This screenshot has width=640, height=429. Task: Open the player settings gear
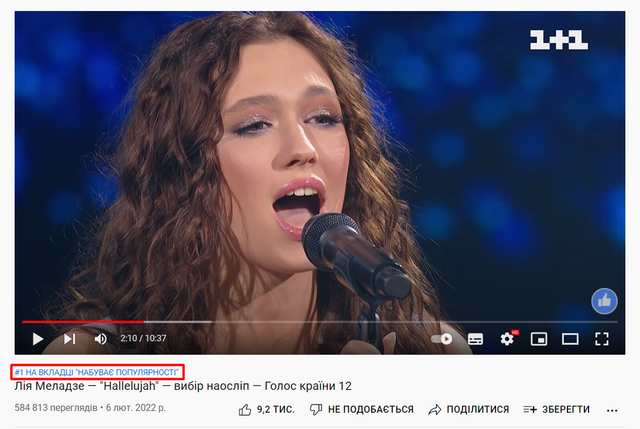coord(507,339)
